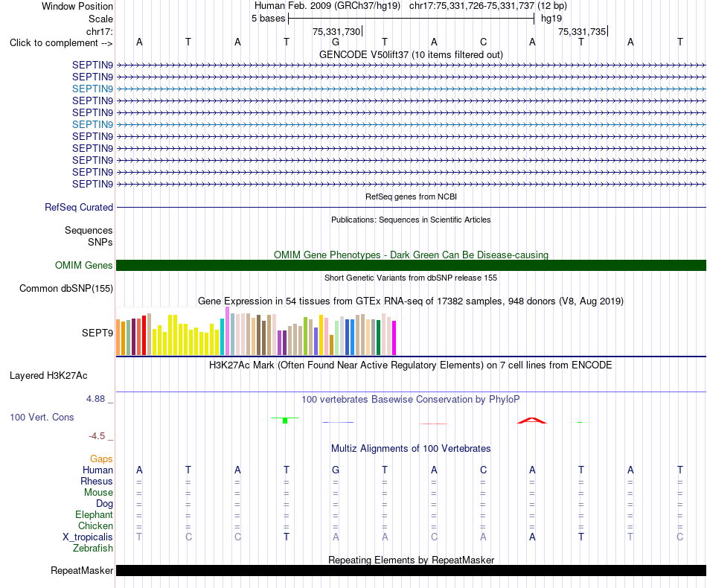The height and width of the screenshot is (588, 707).
Task: Click the Common dbSNP(155) label
Action: pyautogui.click(x=66, y=289)
